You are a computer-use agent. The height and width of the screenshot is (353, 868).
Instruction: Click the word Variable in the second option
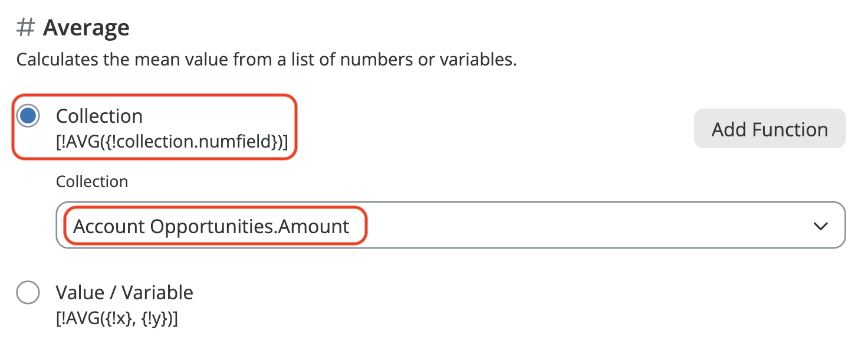[158, 293]
